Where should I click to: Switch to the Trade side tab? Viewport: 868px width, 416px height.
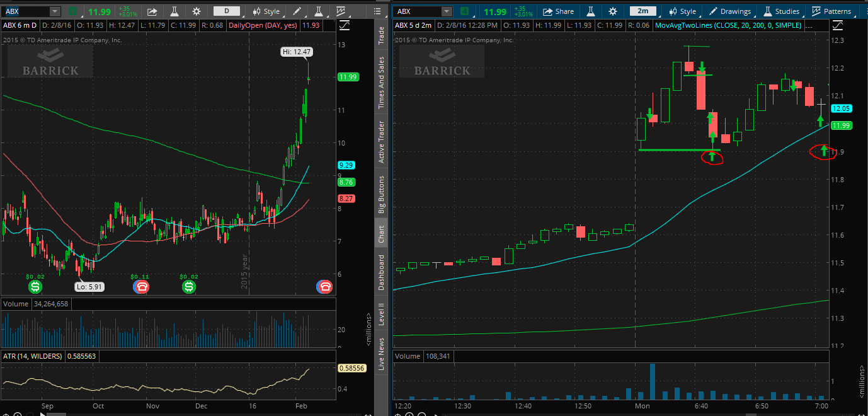[381, 35]
